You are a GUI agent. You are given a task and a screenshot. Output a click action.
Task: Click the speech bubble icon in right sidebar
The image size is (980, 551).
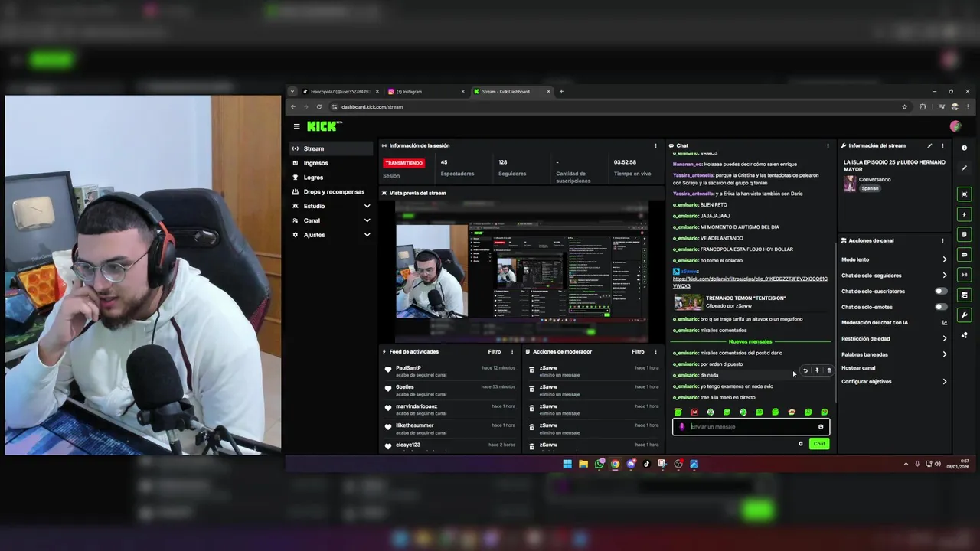tap(964, 255)
